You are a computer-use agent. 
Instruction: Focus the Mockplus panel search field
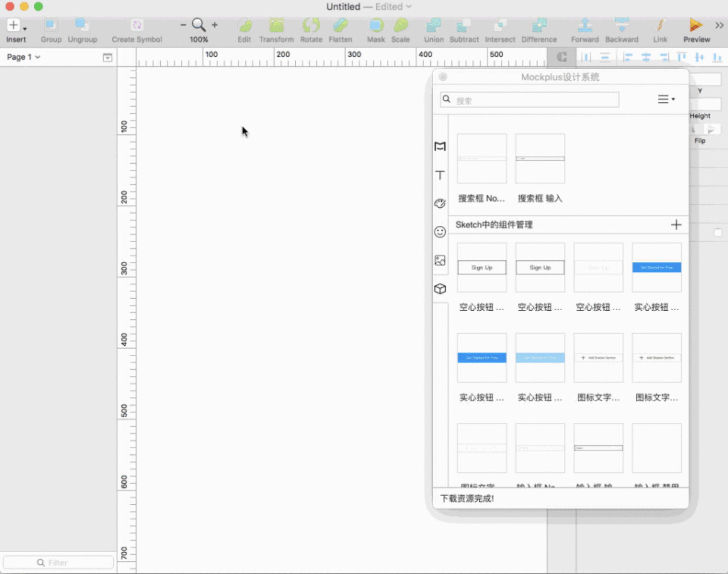point(529,100)
